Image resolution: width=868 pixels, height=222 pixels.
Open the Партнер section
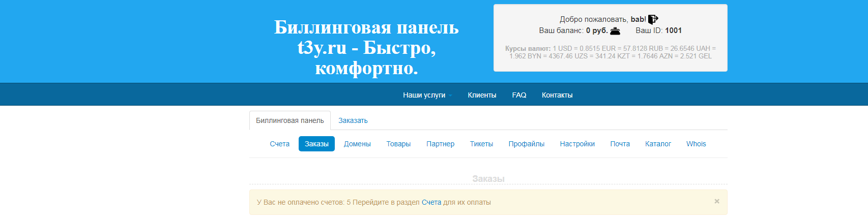[x=440, y=144]
